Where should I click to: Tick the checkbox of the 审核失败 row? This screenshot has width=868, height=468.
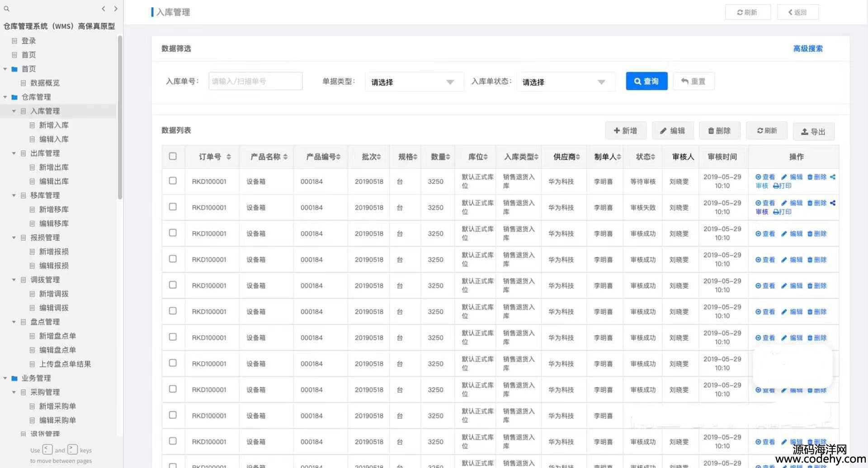point(173,207)
